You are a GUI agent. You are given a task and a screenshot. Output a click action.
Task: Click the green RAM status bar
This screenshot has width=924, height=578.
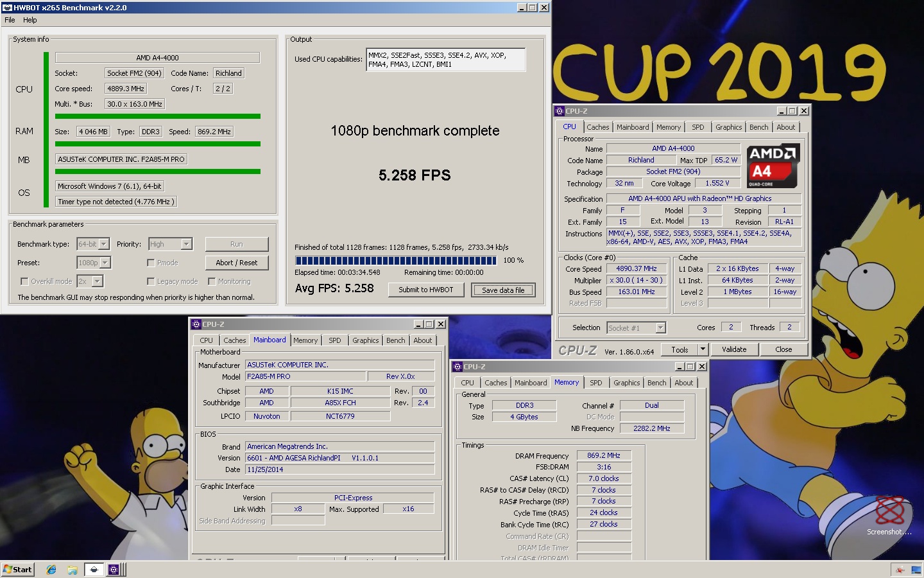click(x=158, y=144)
